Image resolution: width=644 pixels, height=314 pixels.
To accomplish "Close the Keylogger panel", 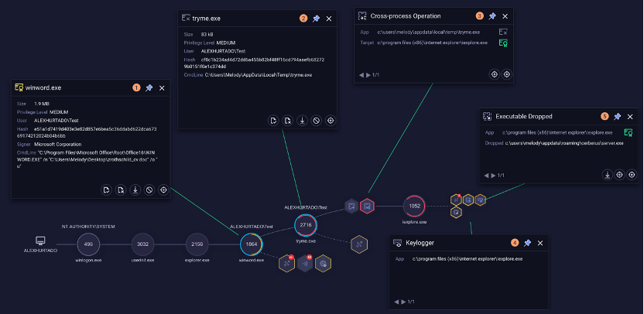I will (x=540, y=243).
